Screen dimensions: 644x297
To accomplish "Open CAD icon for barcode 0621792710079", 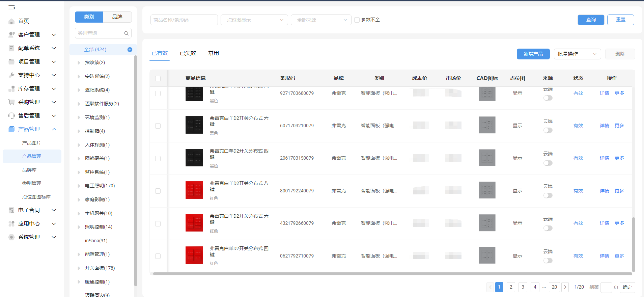I will 487,255.
